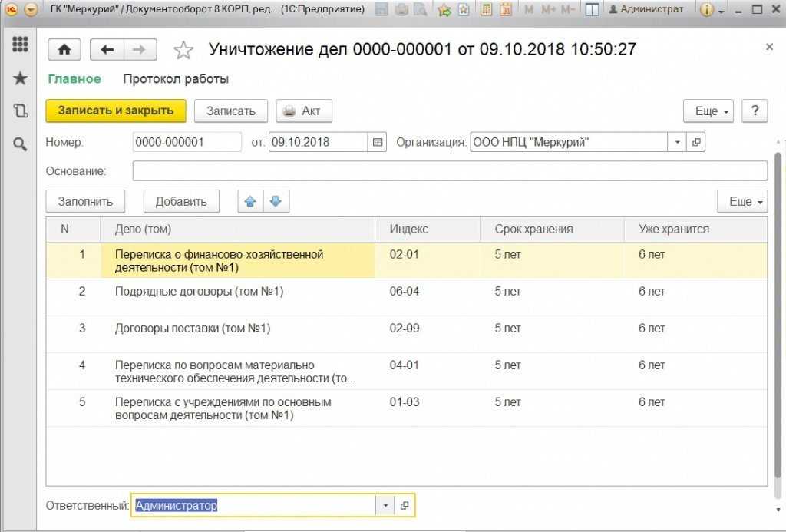This screenshot has height=532, width=786.
Task: Open History icon in left sidebar
Action: (20, 111)
